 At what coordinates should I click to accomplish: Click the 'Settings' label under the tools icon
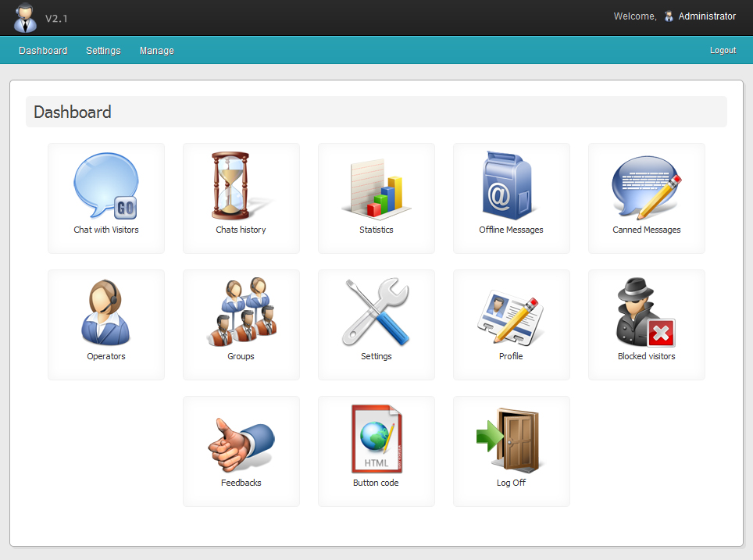[x=376, y=356]
